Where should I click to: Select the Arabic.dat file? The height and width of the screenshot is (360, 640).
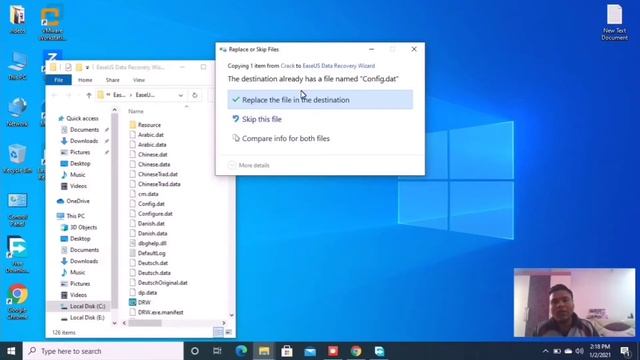[x=151, y=135]
